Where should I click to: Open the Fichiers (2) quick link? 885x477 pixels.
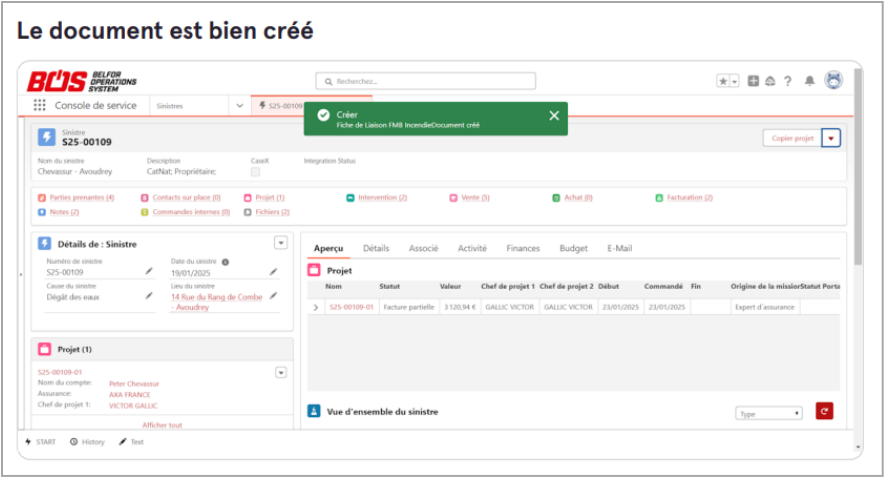(272, 212)
